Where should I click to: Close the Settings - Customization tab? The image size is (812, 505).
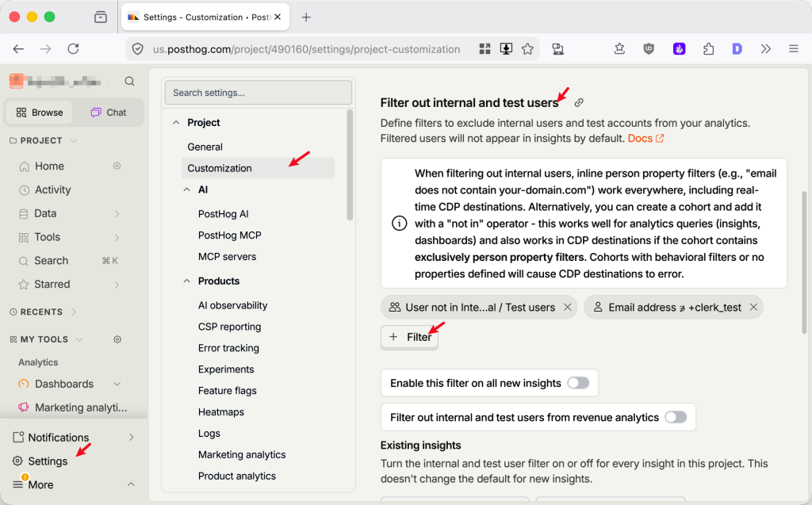pyautogui.click(x=278, y=17)
